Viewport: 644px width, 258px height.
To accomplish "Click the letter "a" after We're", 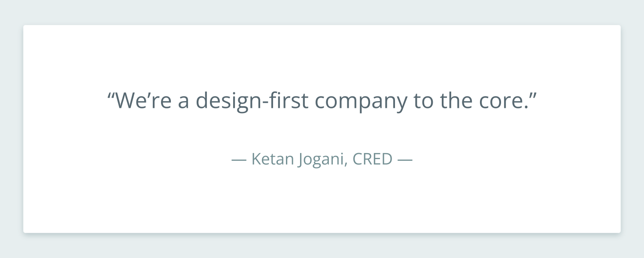I will [184, 102].
